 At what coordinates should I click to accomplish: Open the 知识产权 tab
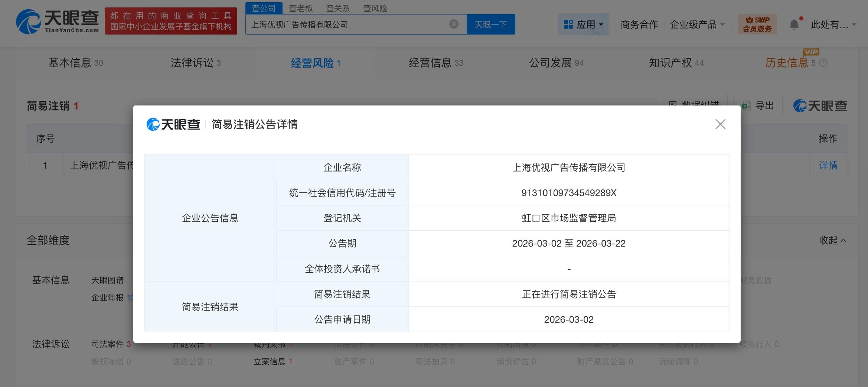pos(676,63)
